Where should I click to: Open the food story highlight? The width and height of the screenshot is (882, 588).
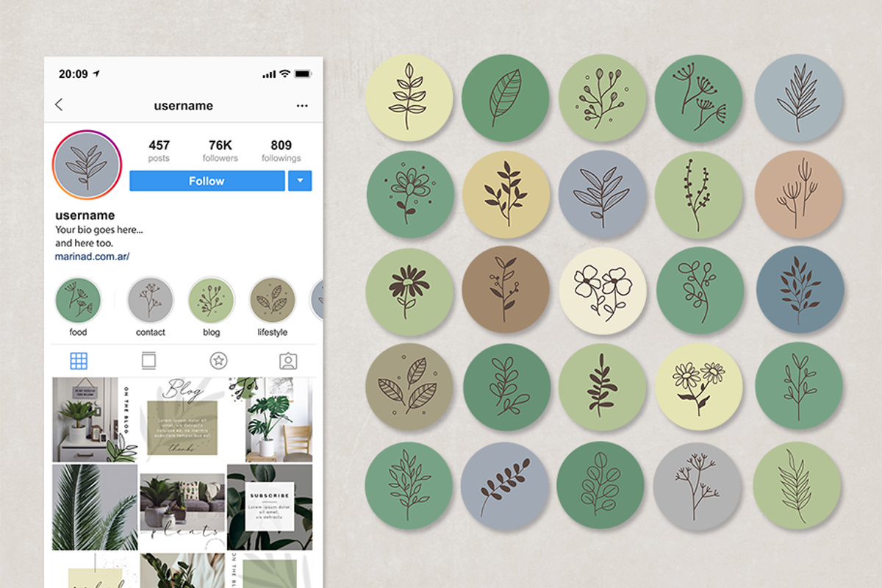pos(78,300)
